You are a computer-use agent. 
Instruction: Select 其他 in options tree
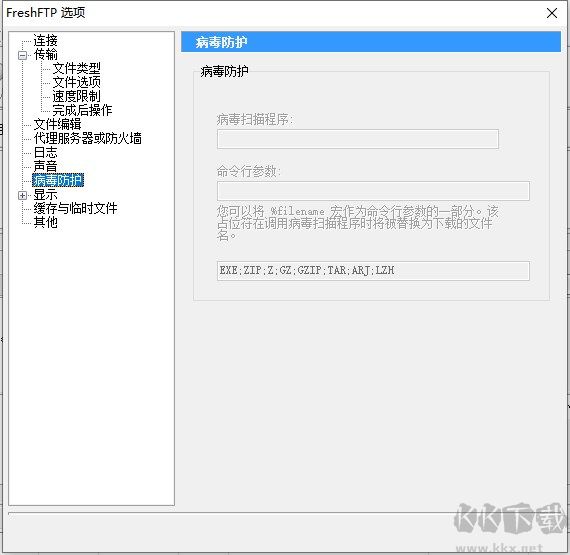(x=45, y=222)
